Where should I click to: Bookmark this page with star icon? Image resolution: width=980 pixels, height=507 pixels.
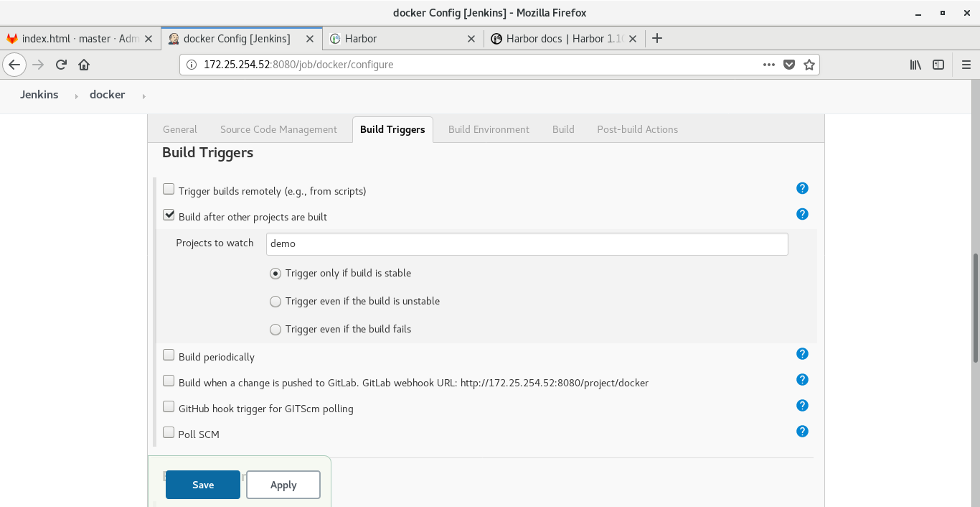click(809, 65)
